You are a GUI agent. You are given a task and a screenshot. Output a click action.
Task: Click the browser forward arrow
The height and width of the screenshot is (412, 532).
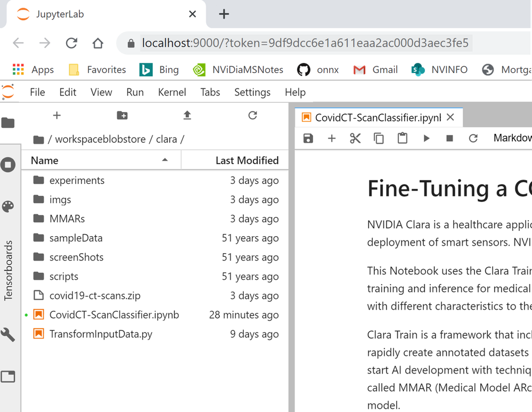click(45, 43)
